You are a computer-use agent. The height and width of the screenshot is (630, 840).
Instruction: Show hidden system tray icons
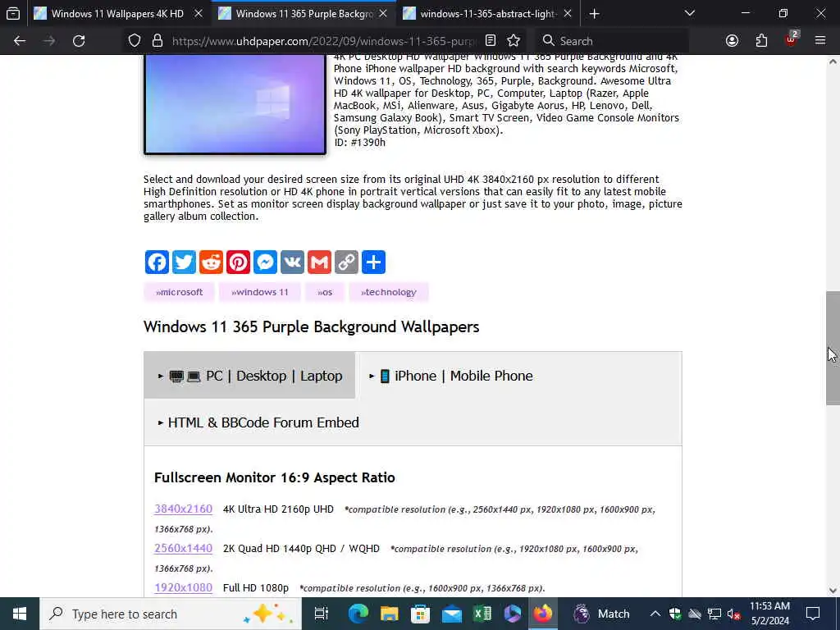pyautogui.click(x=655, y=614)
